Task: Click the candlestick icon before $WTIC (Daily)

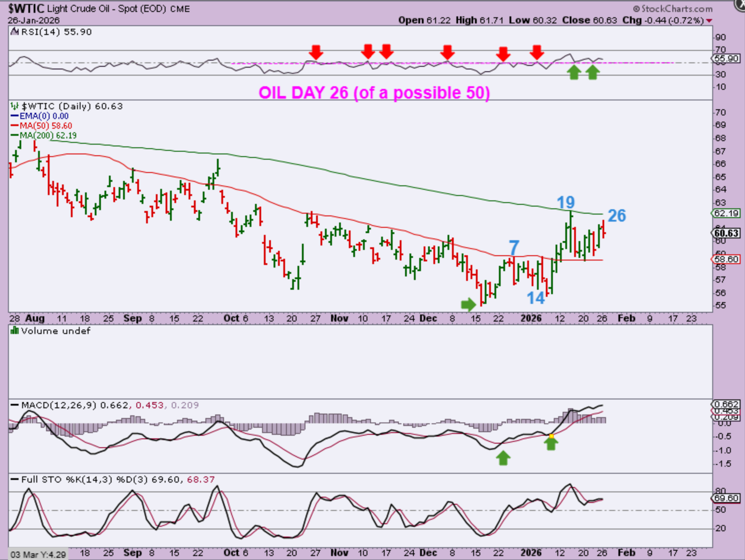Action: (15, 106)
